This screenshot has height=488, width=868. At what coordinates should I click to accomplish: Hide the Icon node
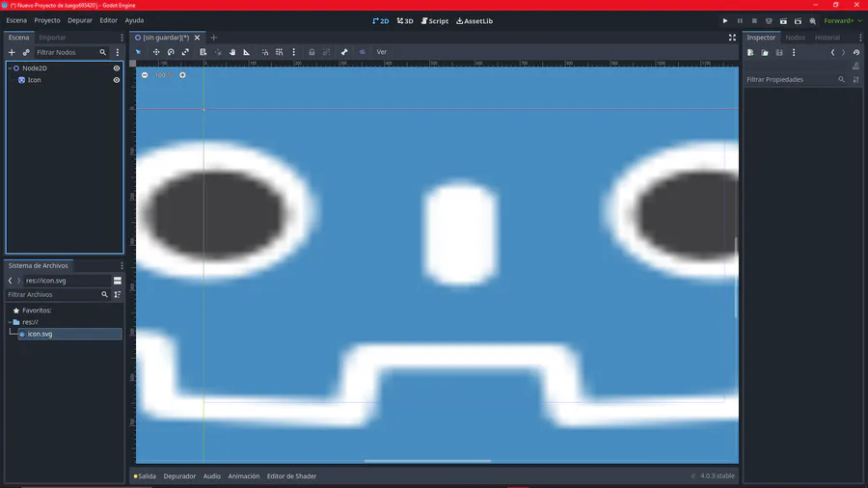[x=117, y=80]
